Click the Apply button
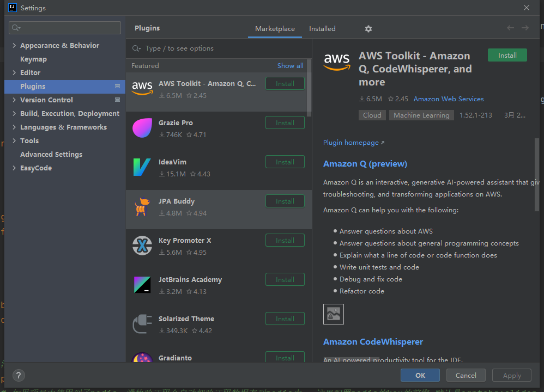 [x=512, y=375]
